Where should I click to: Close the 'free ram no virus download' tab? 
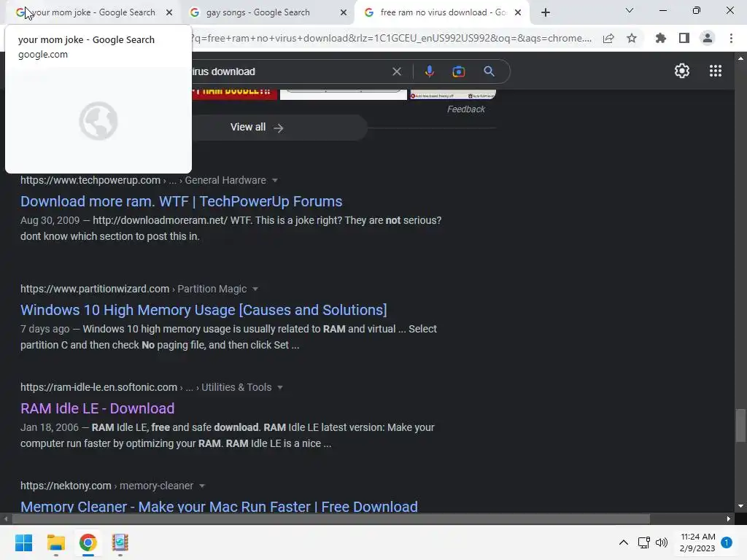[518, 12]
